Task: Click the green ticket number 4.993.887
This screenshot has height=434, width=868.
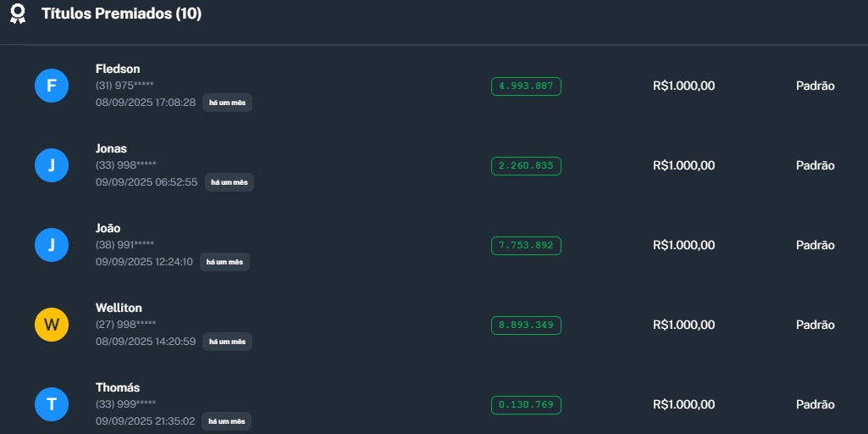Action: point(526,86)
